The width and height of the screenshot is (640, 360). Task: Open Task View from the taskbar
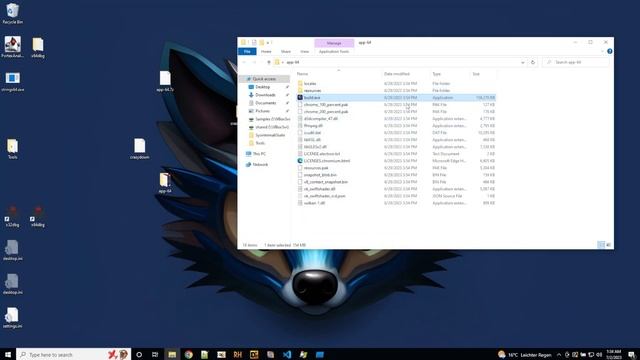tap(155, 354)
